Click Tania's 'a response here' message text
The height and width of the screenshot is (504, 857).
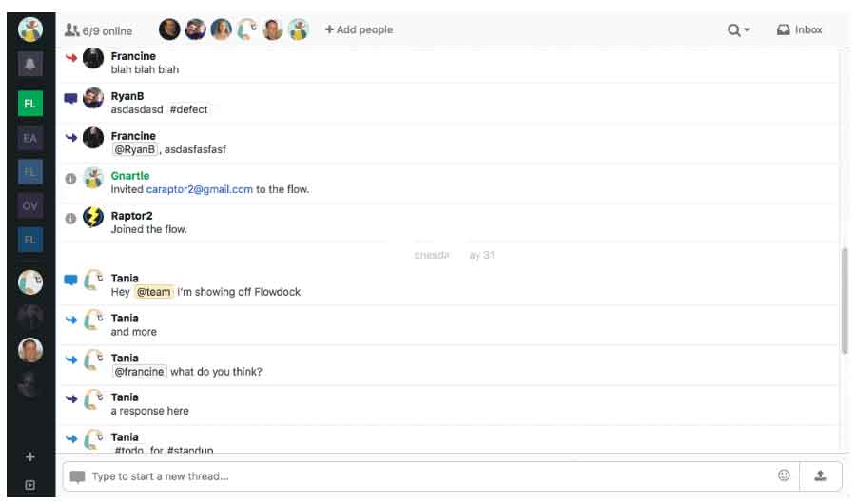[149, 411]
